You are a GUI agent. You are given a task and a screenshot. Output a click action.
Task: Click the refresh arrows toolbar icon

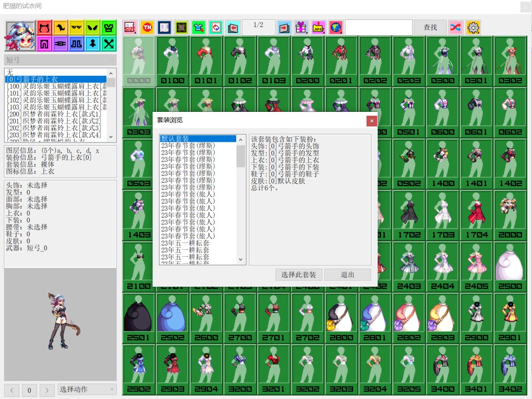click(216, 28)
